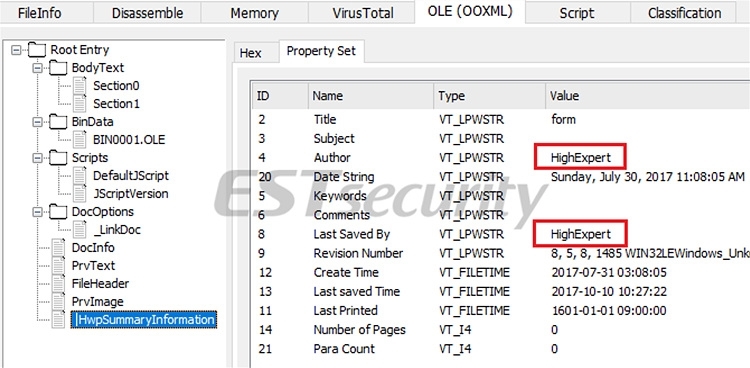
Task: Select the BodyText tree item
Action: tap(98, 68)
